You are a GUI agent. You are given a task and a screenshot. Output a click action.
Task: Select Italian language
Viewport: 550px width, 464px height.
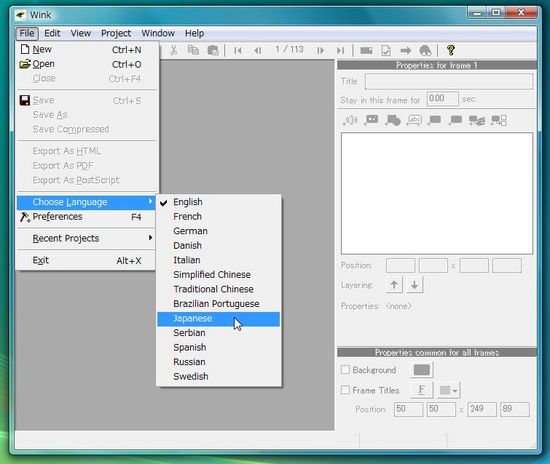219,260
